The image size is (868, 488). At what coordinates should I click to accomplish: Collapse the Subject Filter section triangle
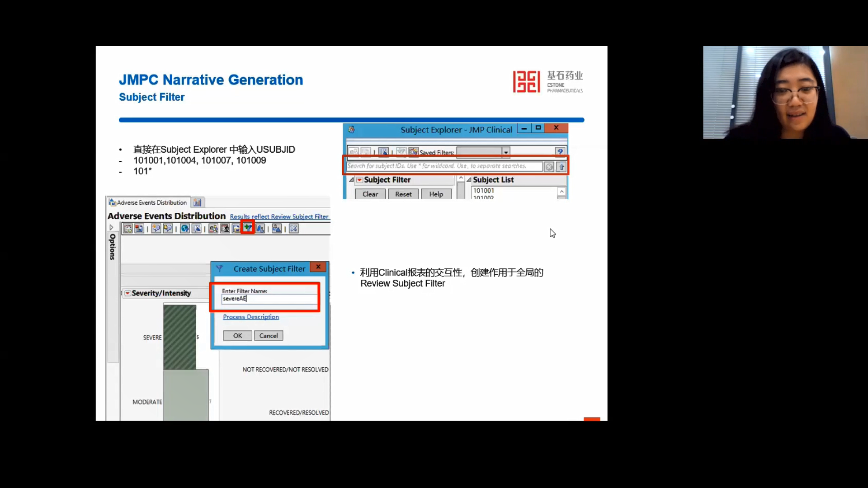[x=353, y=179]
